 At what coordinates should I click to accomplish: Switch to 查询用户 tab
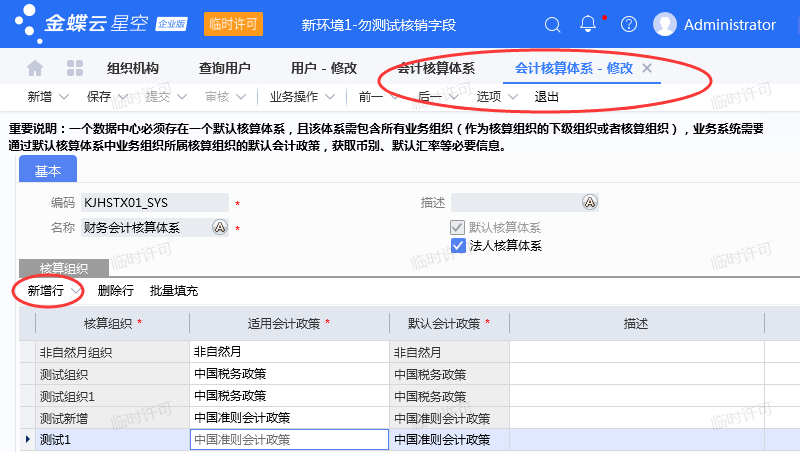click(224, 68)
